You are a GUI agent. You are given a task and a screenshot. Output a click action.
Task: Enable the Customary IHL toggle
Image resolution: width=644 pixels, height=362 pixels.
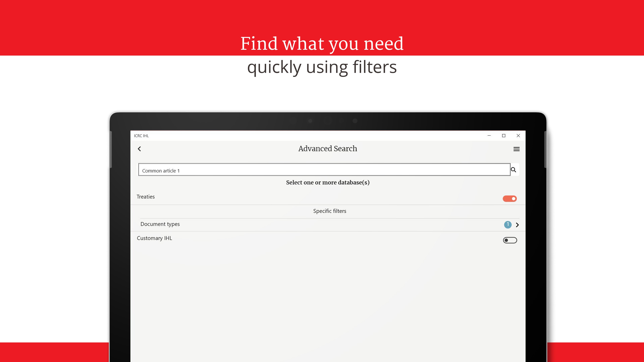pos(510,240)
